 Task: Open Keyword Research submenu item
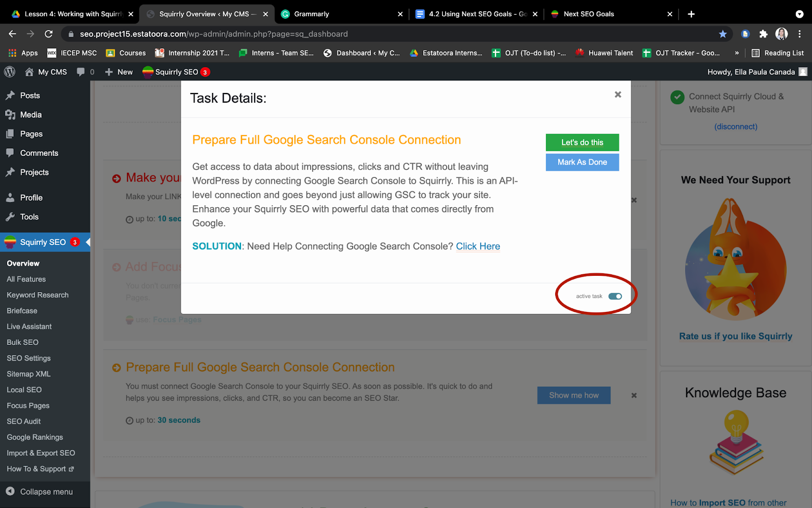[x=38, y=295]
